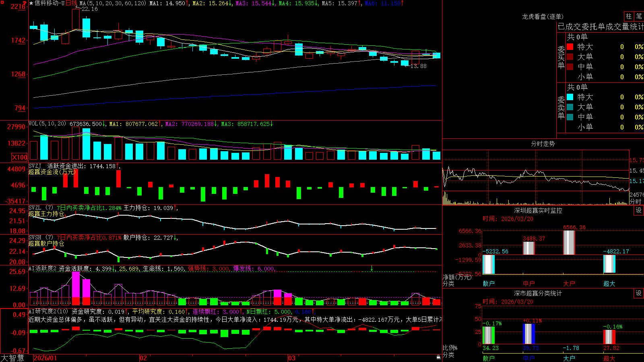This screenshot has height=362, width=644.
Task: Click the 小单 row under 委卖单
Action: point(605,127)
